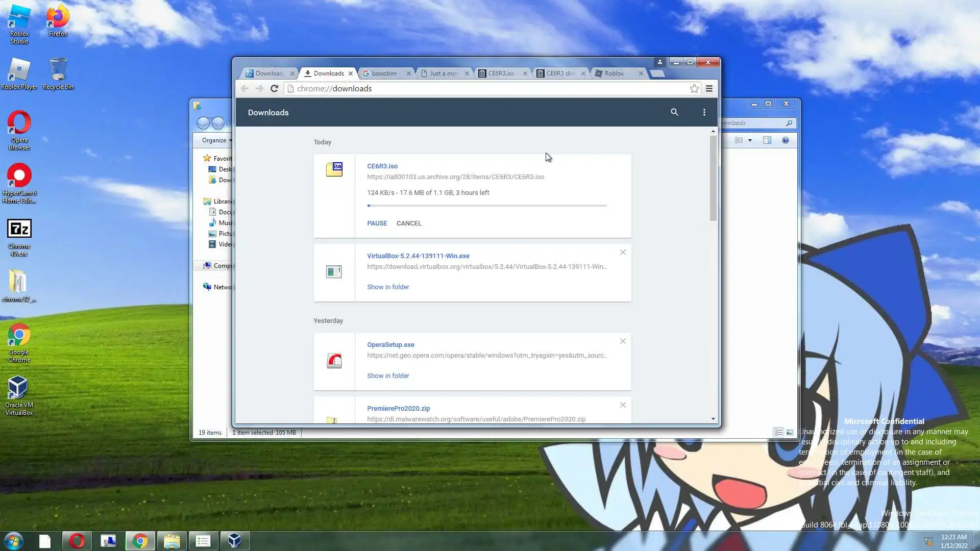Remove VirtualBox download from list
980x551 pixels.
pos(623,253)
